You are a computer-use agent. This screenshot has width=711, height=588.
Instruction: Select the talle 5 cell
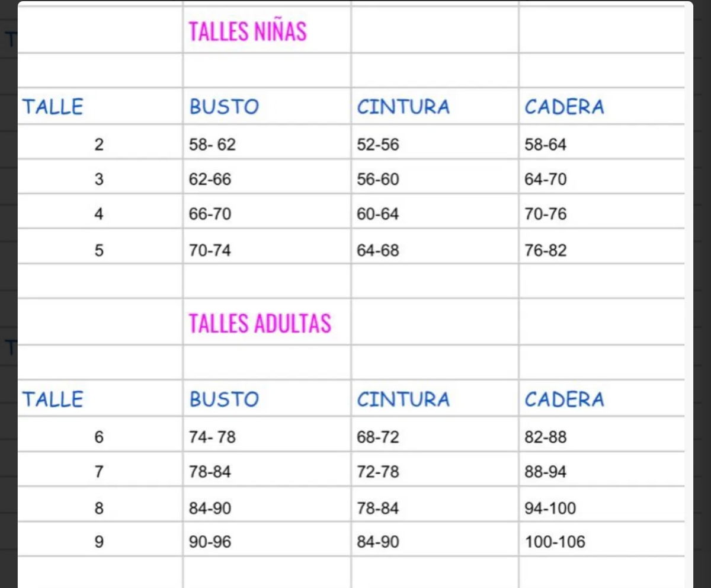point(99,250)
